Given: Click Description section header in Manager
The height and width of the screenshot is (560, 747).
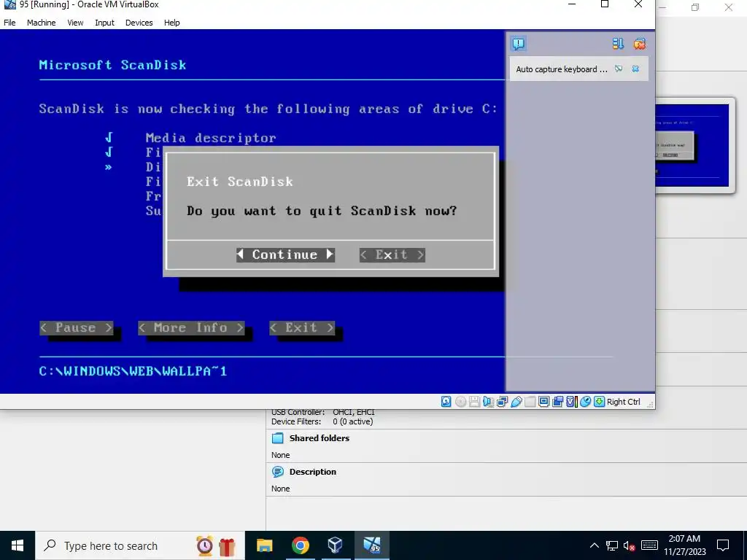Looking at the screenshot, I should pyautogui.click(x=312, y=472).
